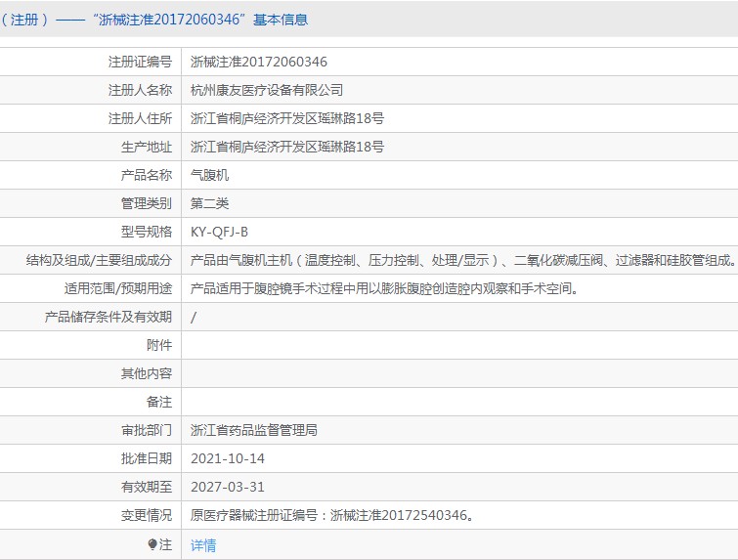Click the 注册证编号 label
The width and height of the screenshot is (738, 560).
[140, 62]
